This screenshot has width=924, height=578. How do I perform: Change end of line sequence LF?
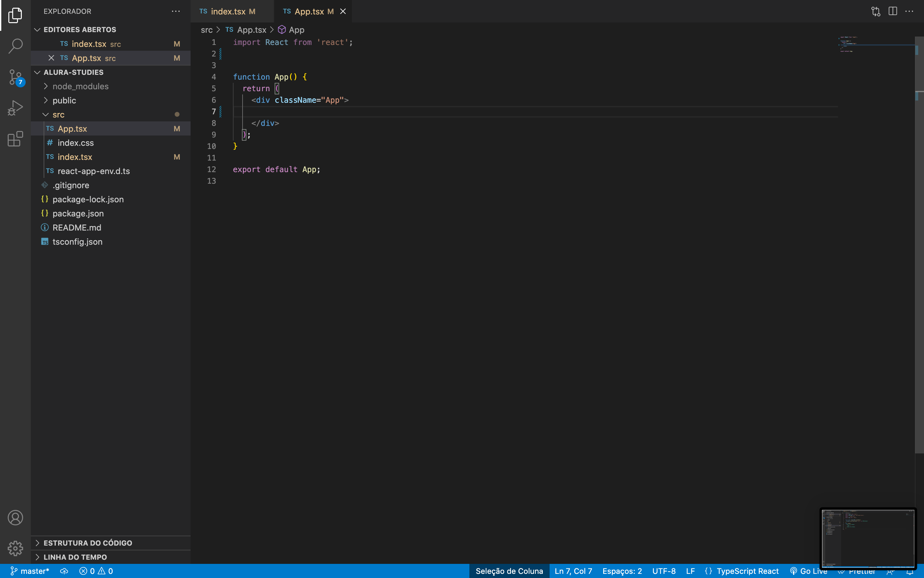(x=690, y=571)
